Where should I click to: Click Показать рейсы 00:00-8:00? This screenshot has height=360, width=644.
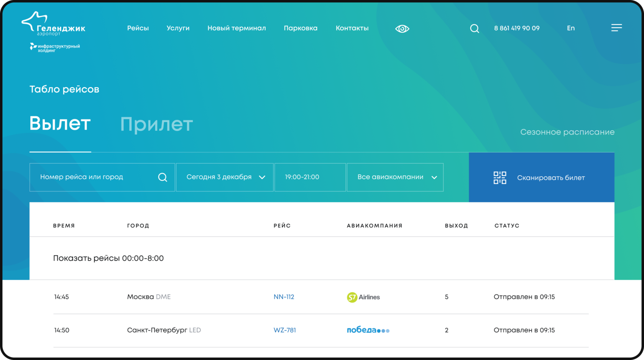click(108, 258)
